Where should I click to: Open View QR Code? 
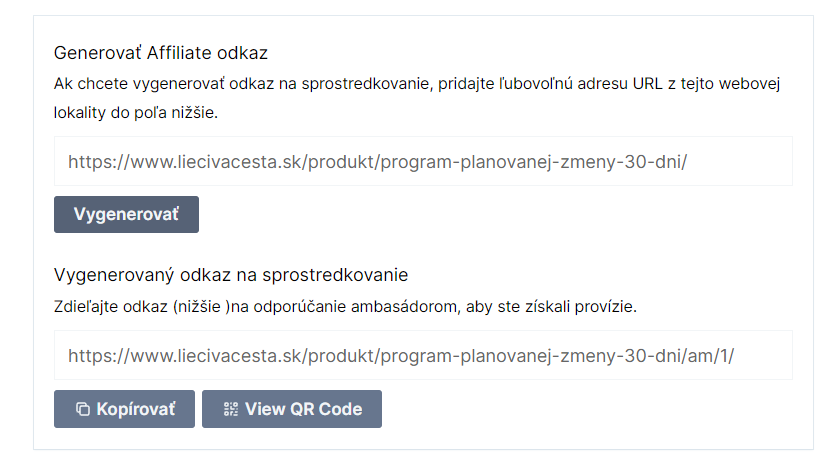[x=292, y=409]
